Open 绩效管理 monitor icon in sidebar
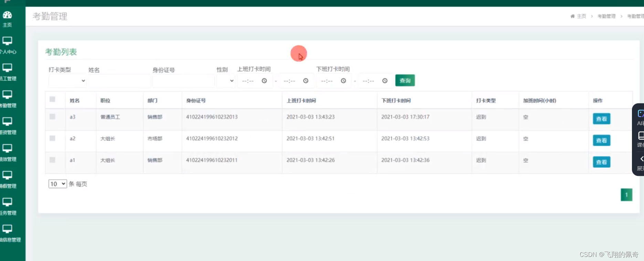The height and width of the screenshot is (261, 644). (7, 149)
